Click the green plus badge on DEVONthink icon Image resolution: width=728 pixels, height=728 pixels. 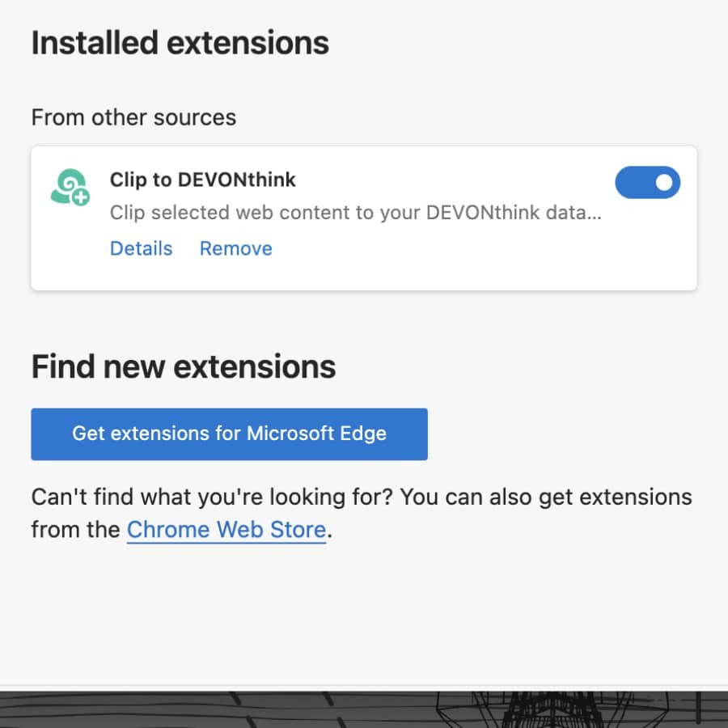click(x=80, y=195)
